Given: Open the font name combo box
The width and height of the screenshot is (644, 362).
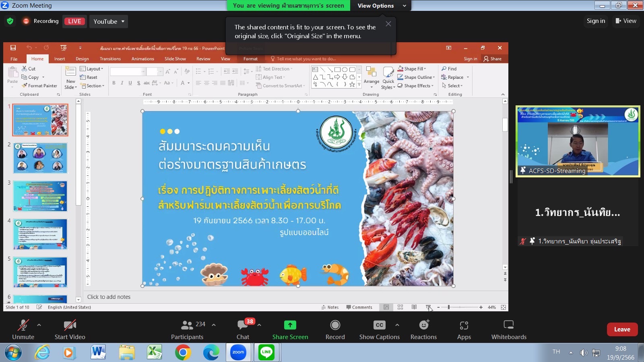Looking at the screenshot, I should 128,72.
